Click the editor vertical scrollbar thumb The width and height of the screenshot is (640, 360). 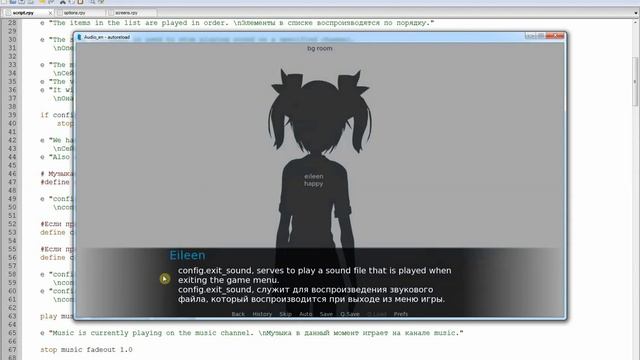pos(636,82)
